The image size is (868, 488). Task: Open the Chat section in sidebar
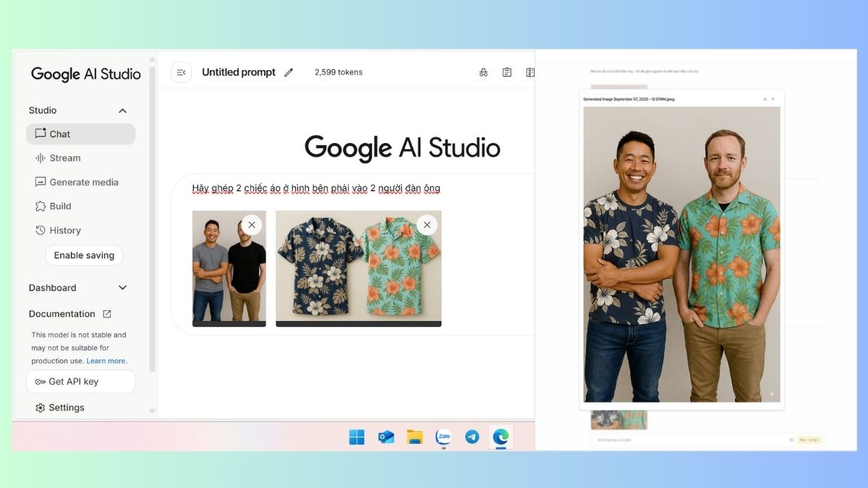pyautogui.click(x=81, y=134)
